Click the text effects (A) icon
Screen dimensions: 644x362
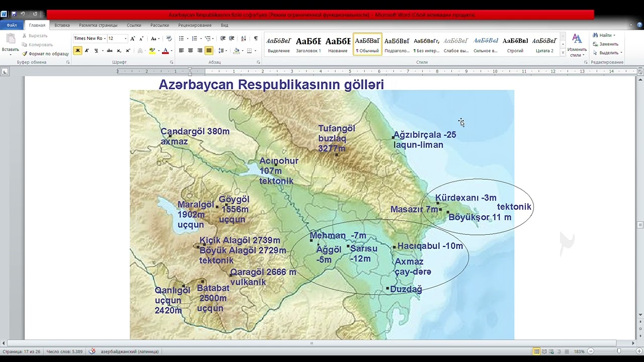coord(140,50)
